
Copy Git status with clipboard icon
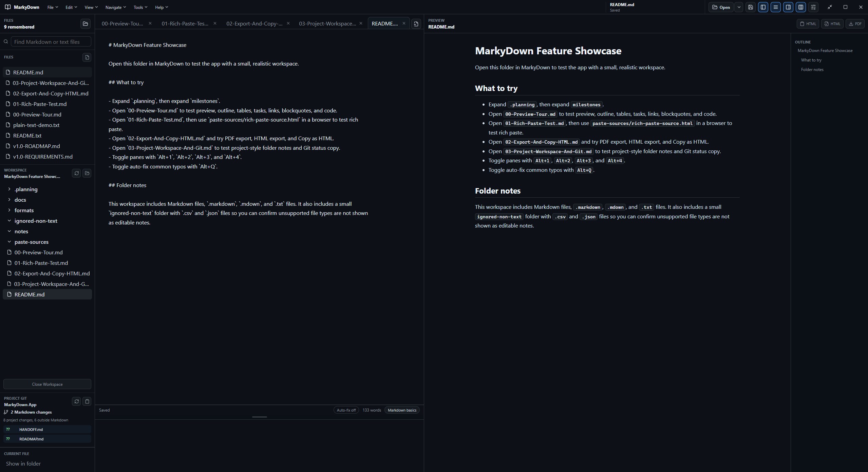(87, 401)
